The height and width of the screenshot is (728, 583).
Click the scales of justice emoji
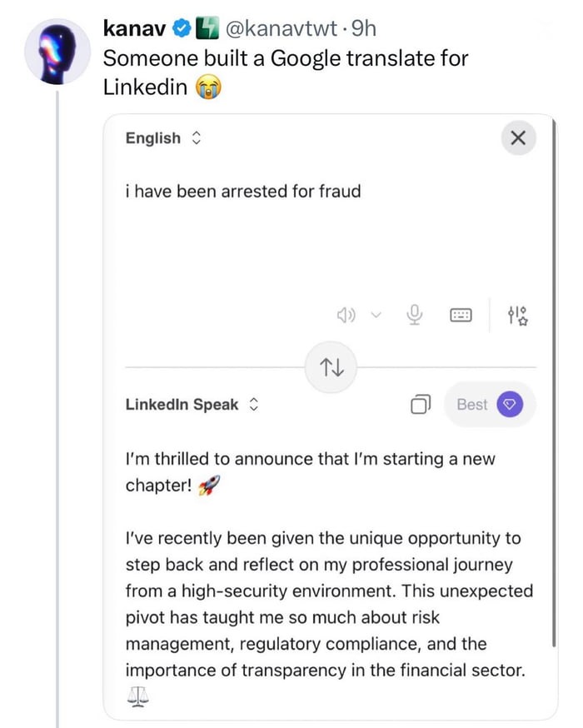[137, 696]
